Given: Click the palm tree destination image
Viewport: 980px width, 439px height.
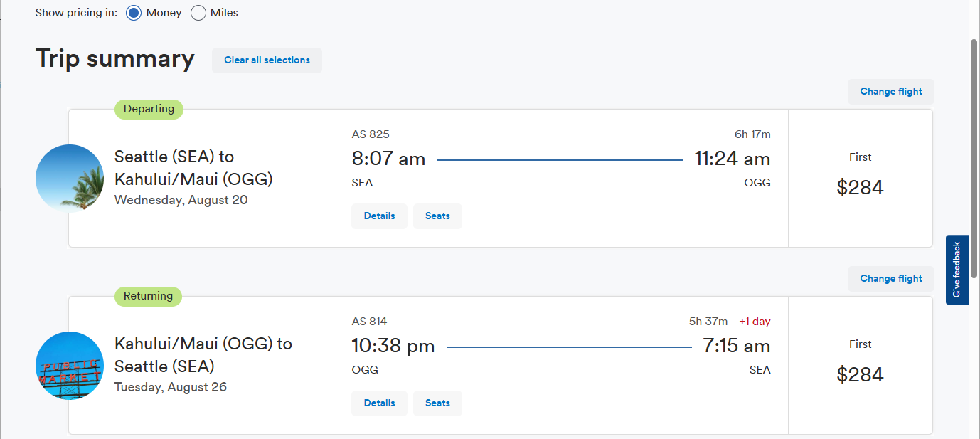Looking at the screenshot, I should (70, 179).
